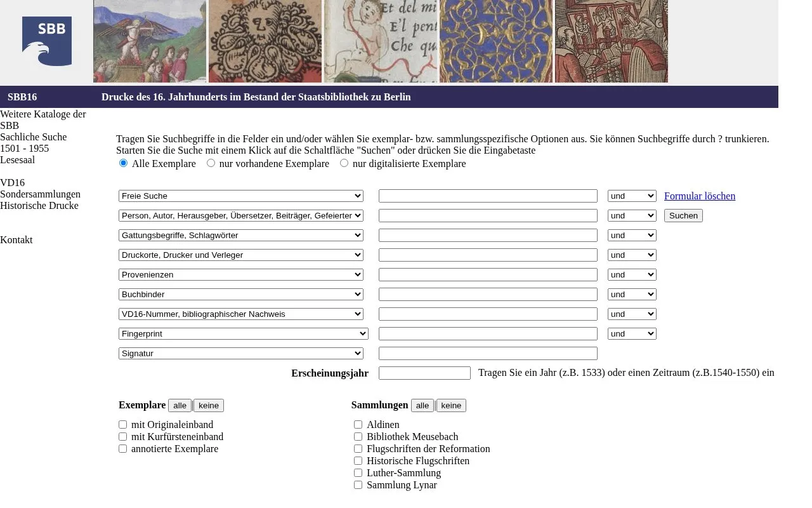
Task: Focus the Erscheinungsjahr input field
Action: [424, 373]
